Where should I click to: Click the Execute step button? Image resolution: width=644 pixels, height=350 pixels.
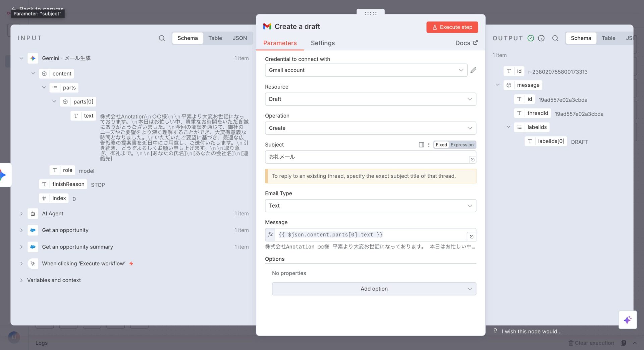pyautogui.click(x=452, y=27)
